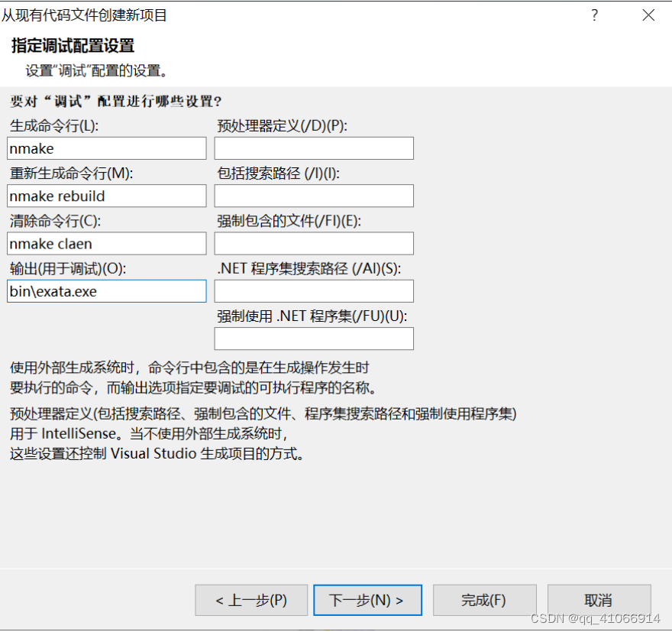Select the 重新生成命令行 field containing nmake rebuild
The width and height of the screenshot is (672, 632).
point(106,196)
